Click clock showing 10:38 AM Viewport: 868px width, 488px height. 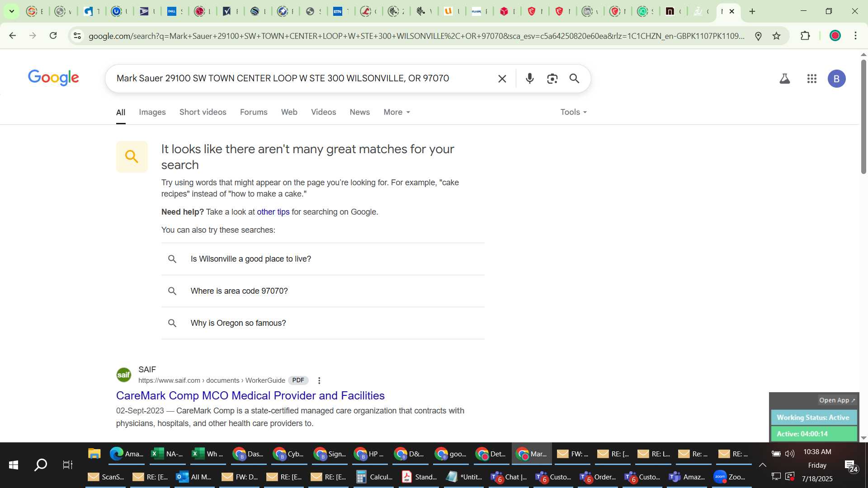click(817, 452)
